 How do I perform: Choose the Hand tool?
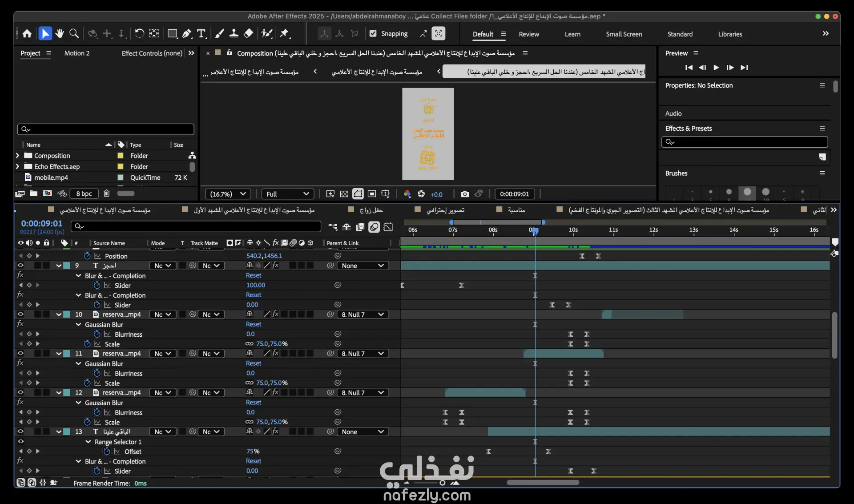pos(60,34)
